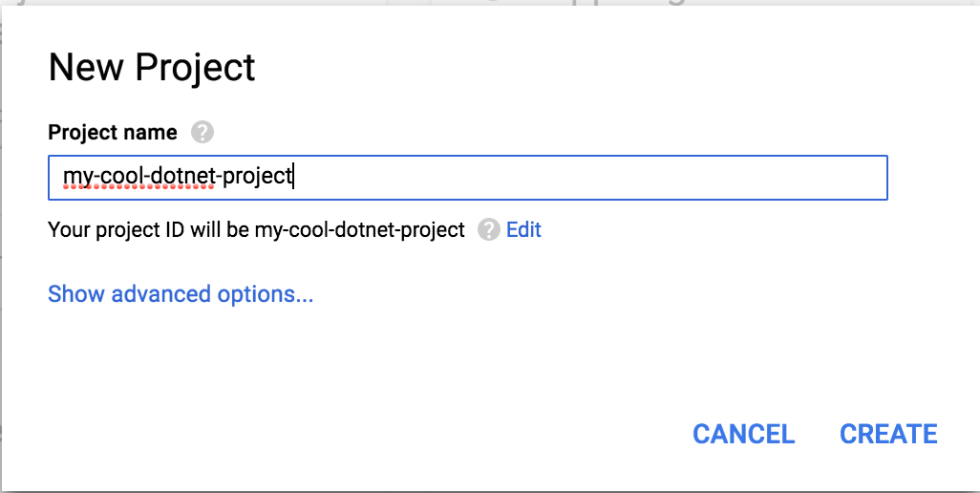The height and width of the screenshot is (493, 980).
Task: Click the Project name field label
Action: click(x=112, y=133)
